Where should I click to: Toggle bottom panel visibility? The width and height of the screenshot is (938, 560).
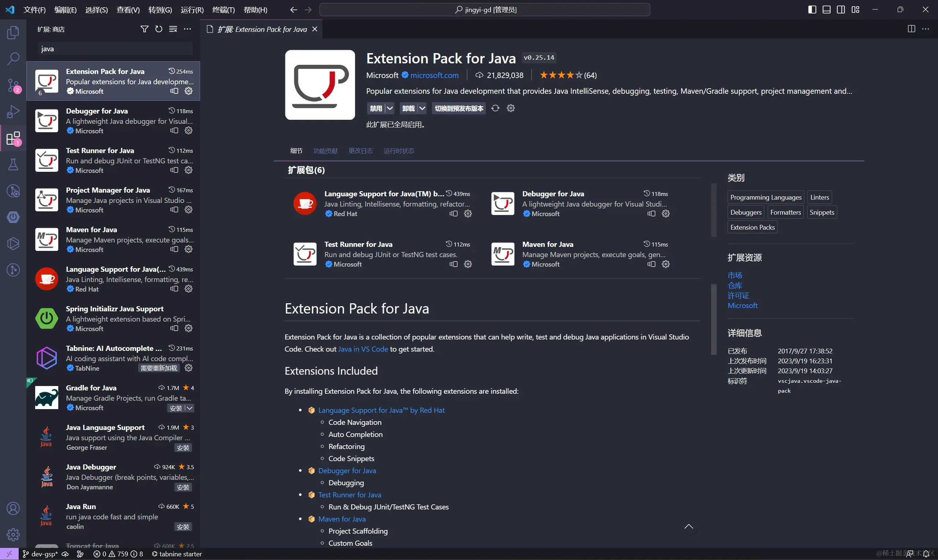tap(826, 10)
